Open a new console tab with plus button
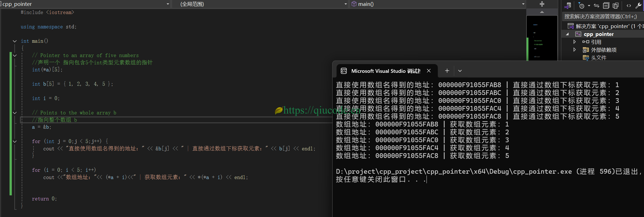The image size is (644, 217). [447, 71]
